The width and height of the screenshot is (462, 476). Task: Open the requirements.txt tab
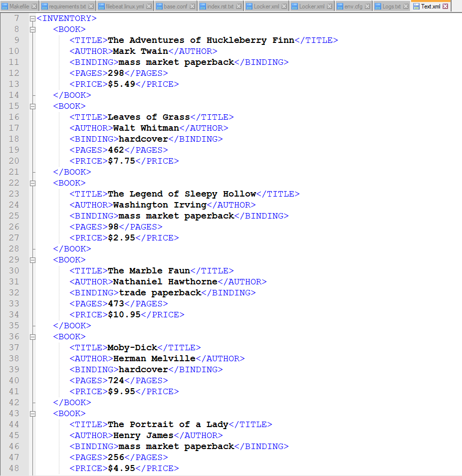click(x=67, y=6)
